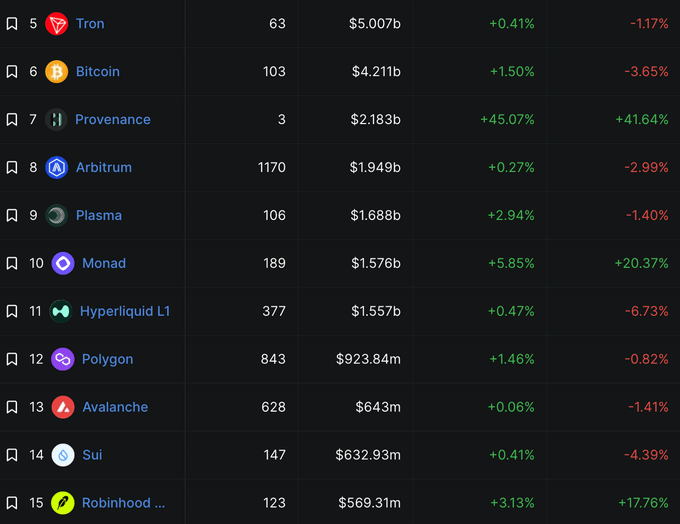Viewport: 680px width, 524px height.
Task: Bookmark the Hyperliquid L1 row
Action: pos(12,311)
